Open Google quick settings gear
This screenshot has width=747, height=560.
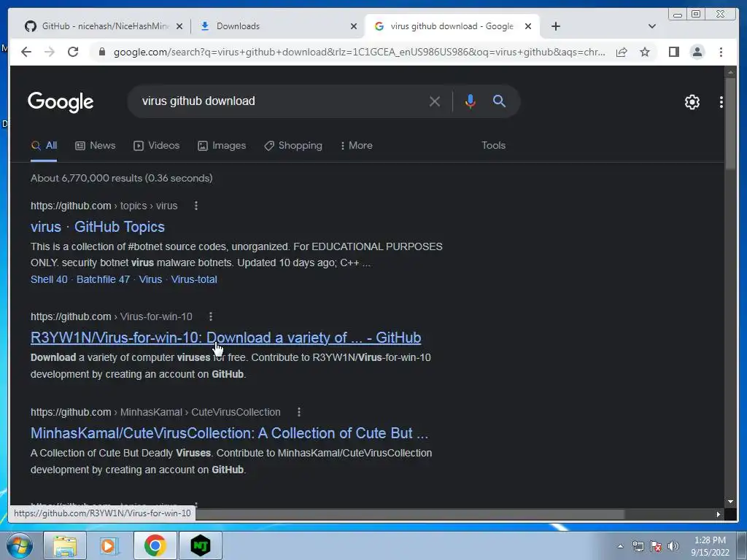[x=692, y=102]
